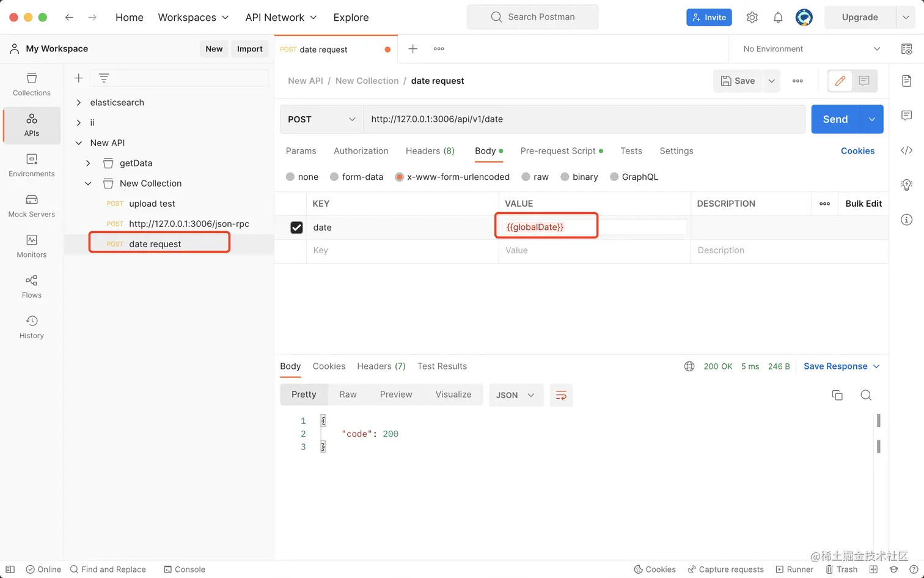
Task: Click the Search Postman field
Action: (532, 17)
